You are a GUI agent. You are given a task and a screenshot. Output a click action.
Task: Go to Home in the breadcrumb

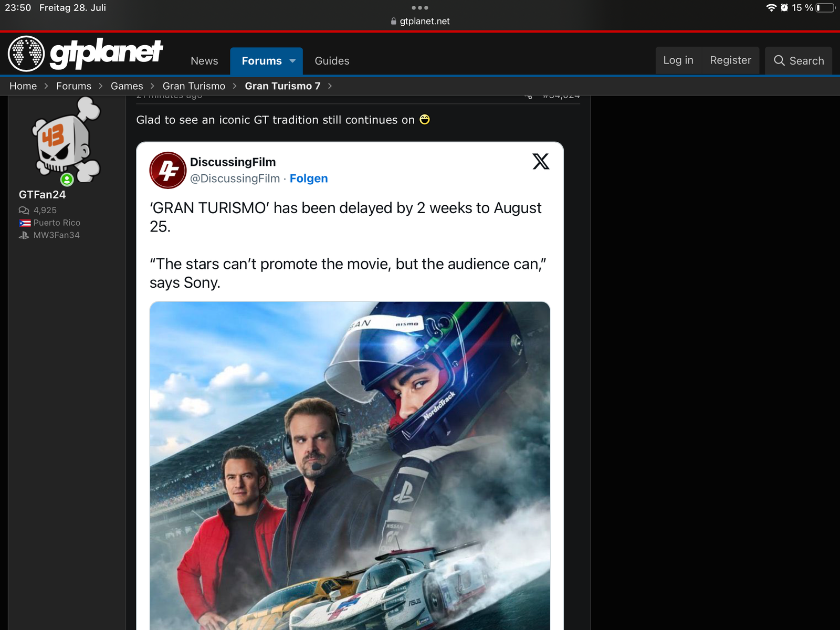[23, 86]
